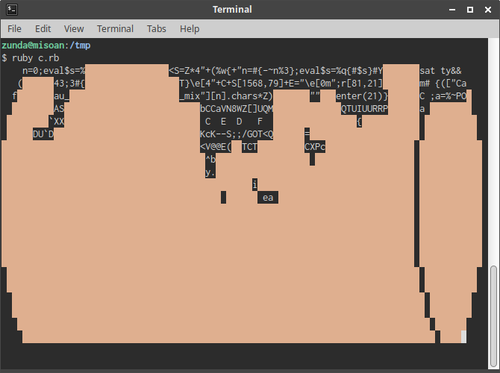
Task: Click the zunda@misoan prompt text
Action: [x=33, y=45]
